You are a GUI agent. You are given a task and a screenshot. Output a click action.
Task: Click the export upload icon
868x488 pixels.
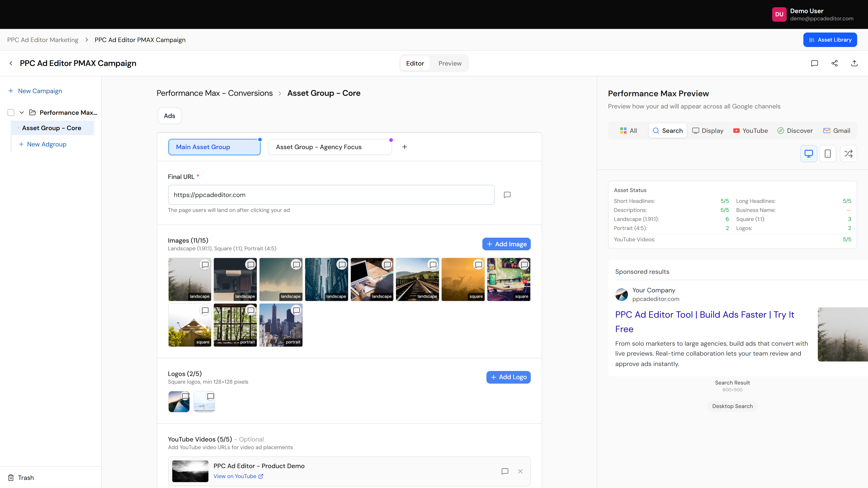pos(854,63)
